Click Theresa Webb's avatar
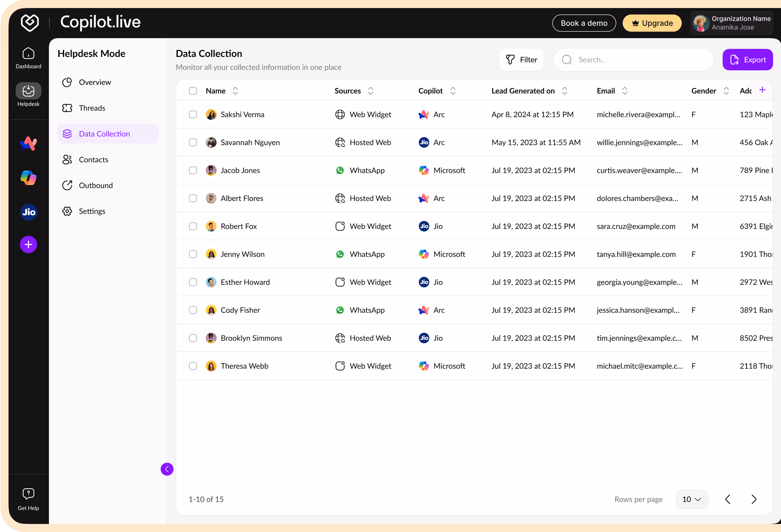The image size is (781, 532). (211, 366)
